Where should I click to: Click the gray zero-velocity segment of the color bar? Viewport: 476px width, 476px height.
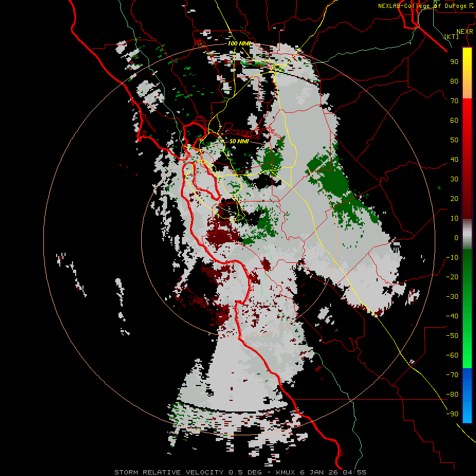pos(467,234)
